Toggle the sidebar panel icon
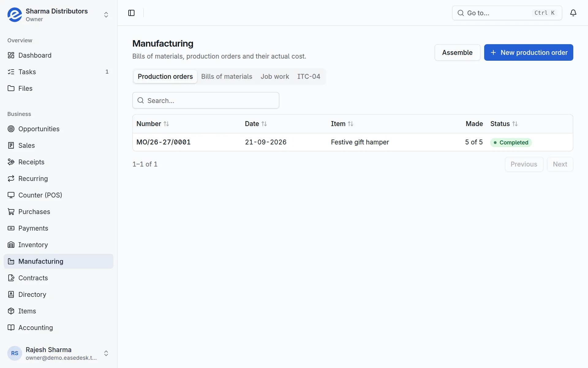This screenshot has width=588, height=368. (x=131, y=13)
